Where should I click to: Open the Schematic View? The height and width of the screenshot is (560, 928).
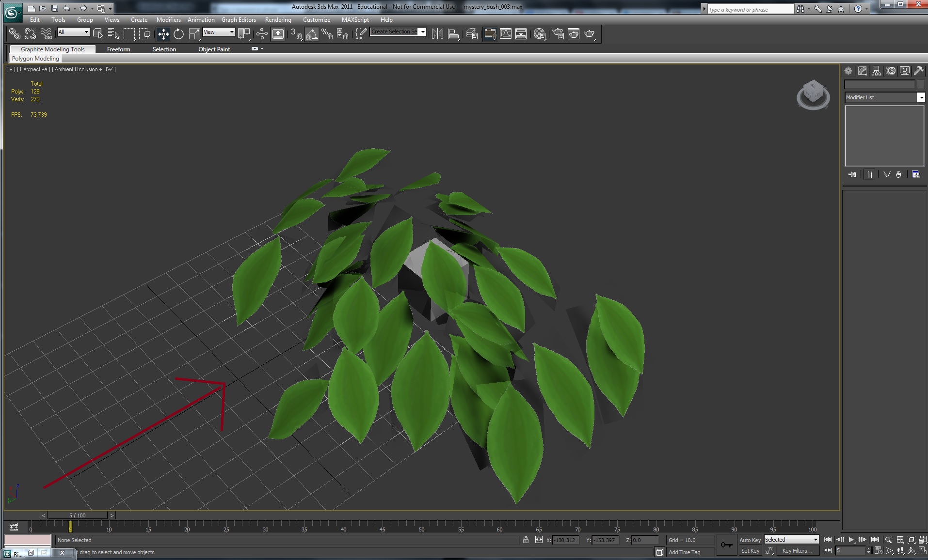point(521,33)
